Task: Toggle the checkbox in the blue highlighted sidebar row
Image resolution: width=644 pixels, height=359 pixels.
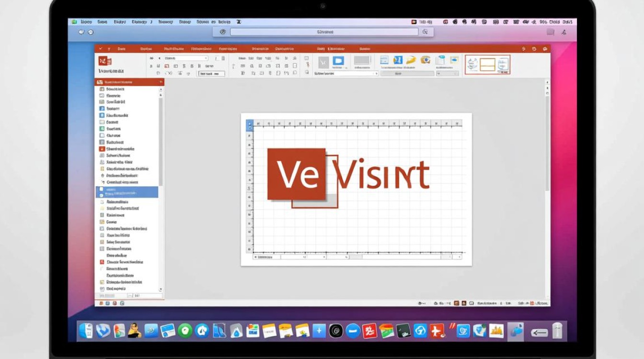Action: 101,195
